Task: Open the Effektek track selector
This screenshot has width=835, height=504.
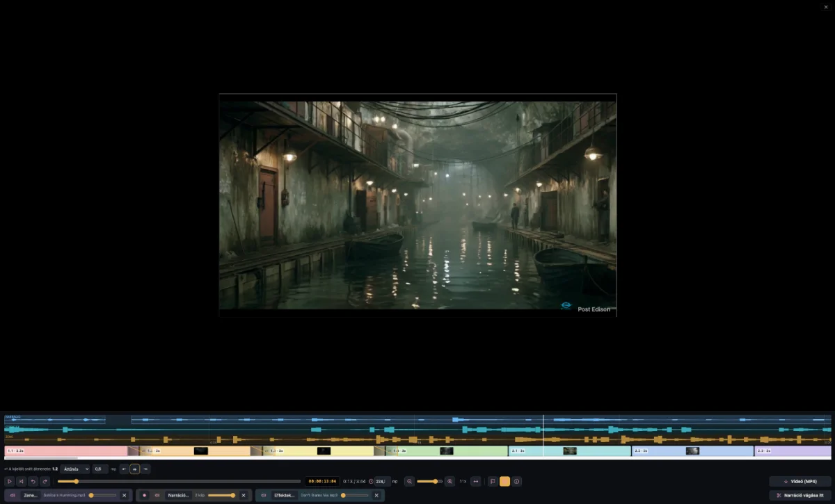Action: click(x=284, y=496)
